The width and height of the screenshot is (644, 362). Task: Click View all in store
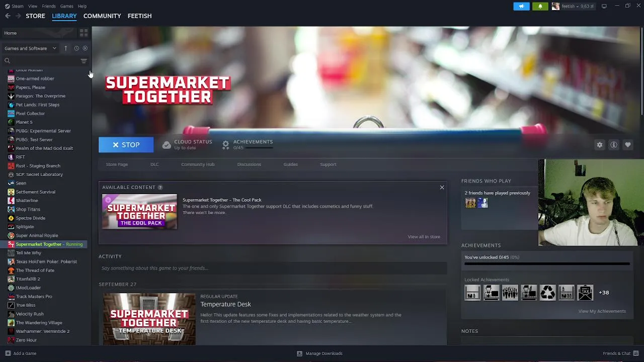(x=424, y=237)
